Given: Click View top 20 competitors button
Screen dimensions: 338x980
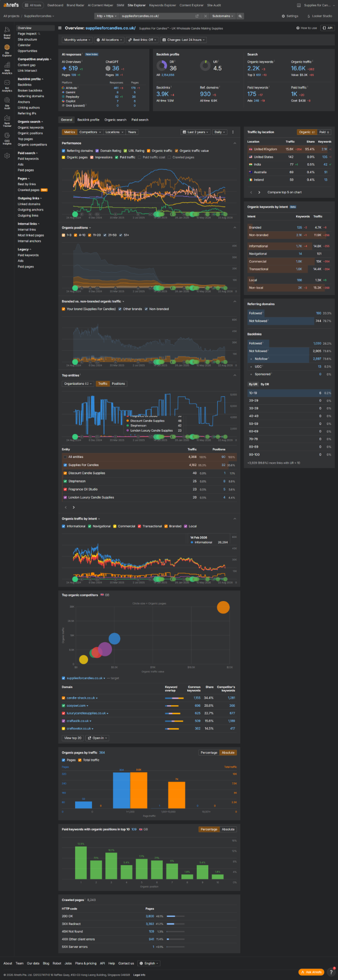Looking at the screenshot, I should coord(73,738).
